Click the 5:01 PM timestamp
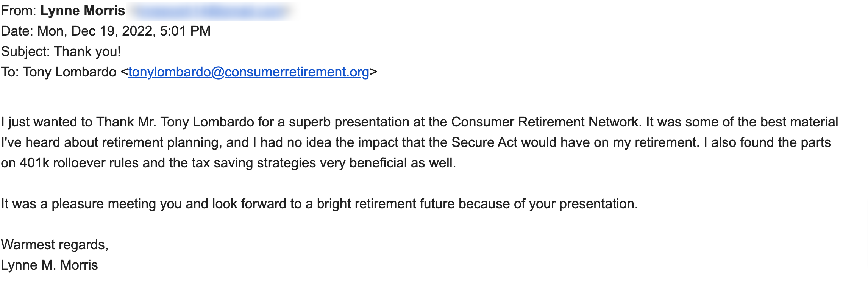This screenshot has width=868, height=281. (x=185, y=31)
